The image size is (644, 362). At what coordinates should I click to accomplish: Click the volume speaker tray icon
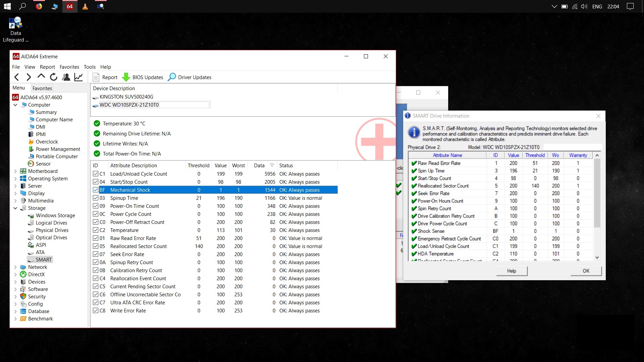pyautogui.click(x=584, y=6)
